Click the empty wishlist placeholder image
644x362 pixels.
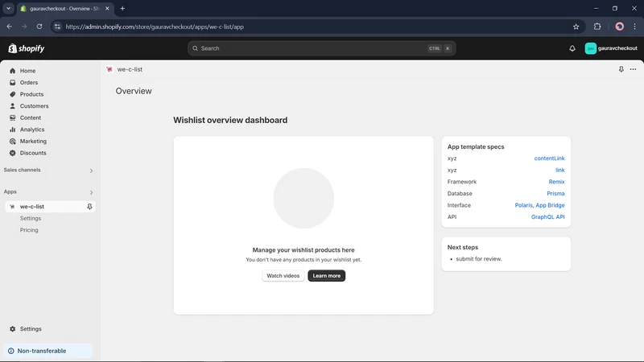pyautogui.click(x=303, y=198)
